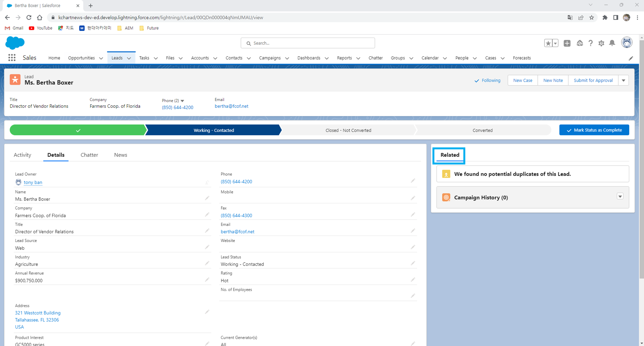This screenshot has width=644, height=346.
Task: Click the duplicates merge icon
Action: tap(446, 174)
